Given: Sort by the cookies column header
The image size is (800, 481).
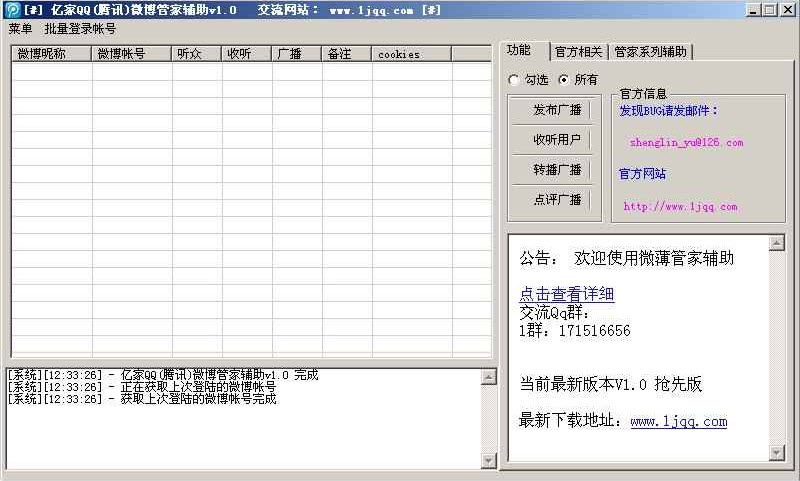Looking at the screenshot, I should (411, 54).
